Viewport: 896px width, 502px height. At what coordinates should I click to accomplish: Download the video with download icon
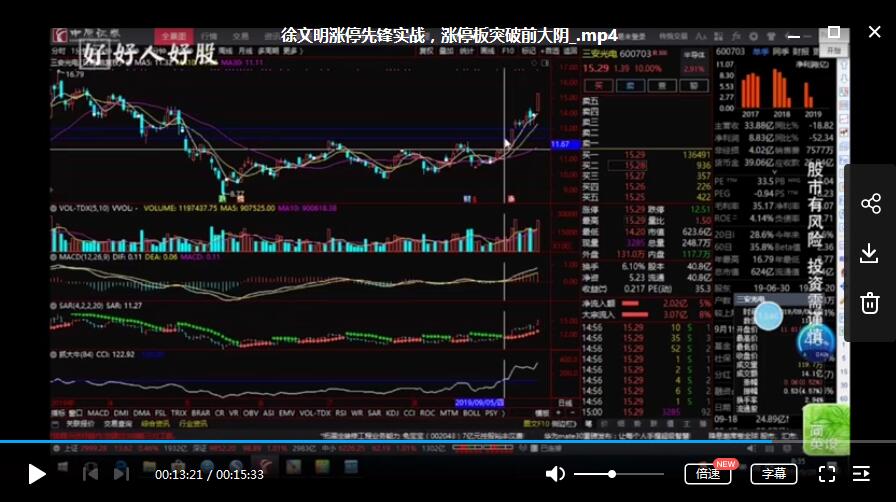click(870, 253)
